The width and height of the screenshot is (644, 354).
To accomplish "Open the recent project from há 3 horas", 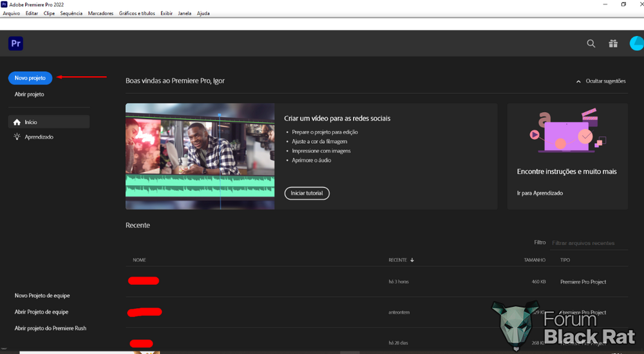I will tap(377, 282).
